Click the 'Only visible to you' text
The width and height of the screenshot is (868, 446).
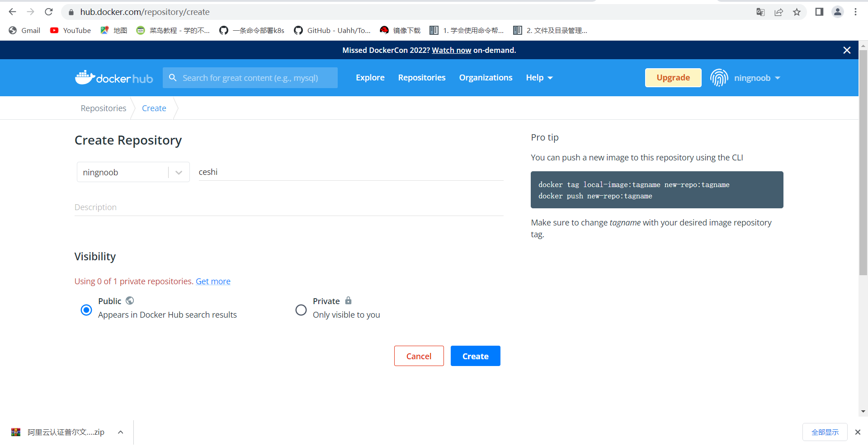346,315
